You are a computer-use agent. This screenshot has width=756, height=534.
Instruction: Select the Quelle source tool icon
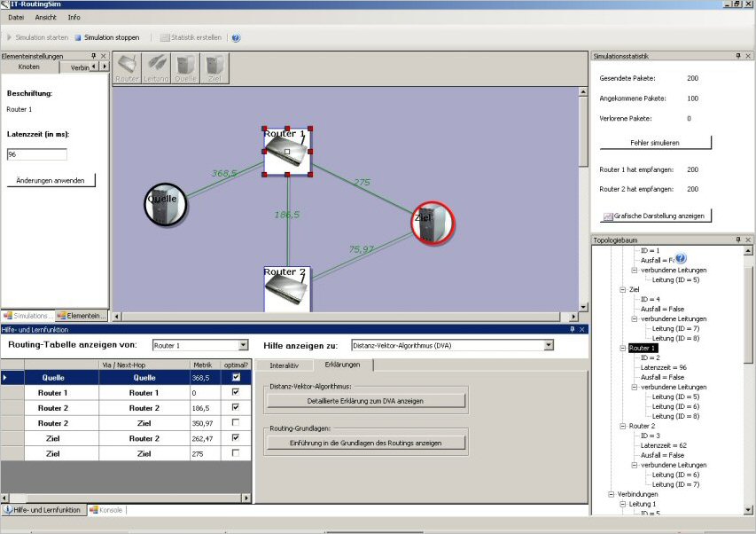[x=184, y=67]
